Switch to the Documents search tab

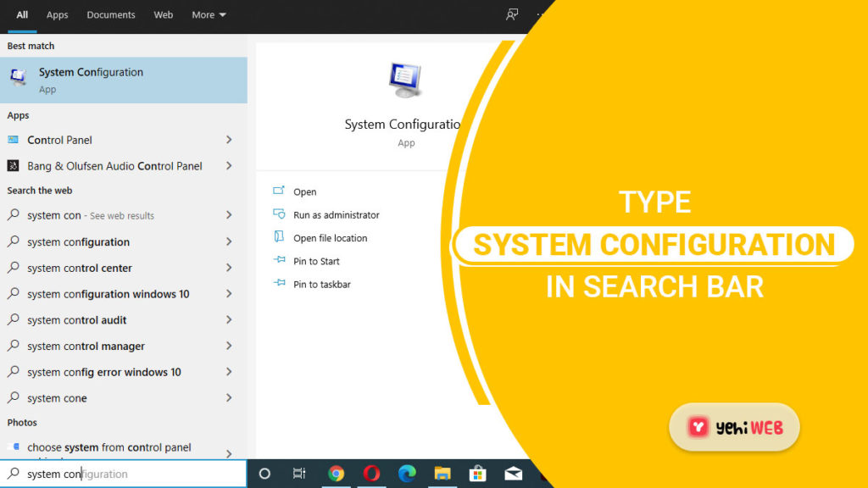[111, 15]
